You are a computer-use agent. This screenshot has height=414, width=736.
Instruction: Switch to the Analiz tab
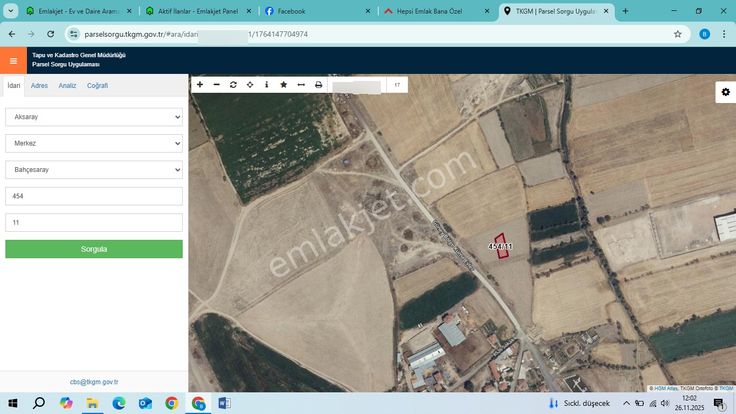(x=67, y=85)
